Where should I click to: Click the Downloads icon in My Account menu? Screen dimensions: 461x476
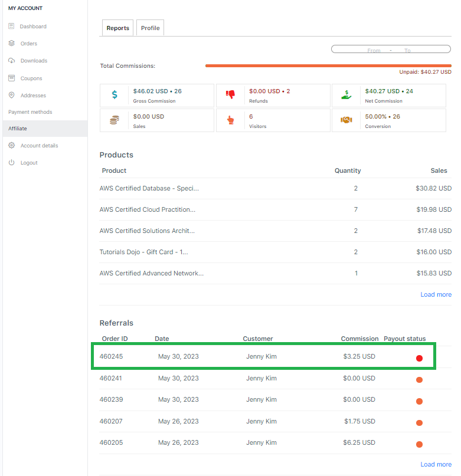(x=11, y=60)
